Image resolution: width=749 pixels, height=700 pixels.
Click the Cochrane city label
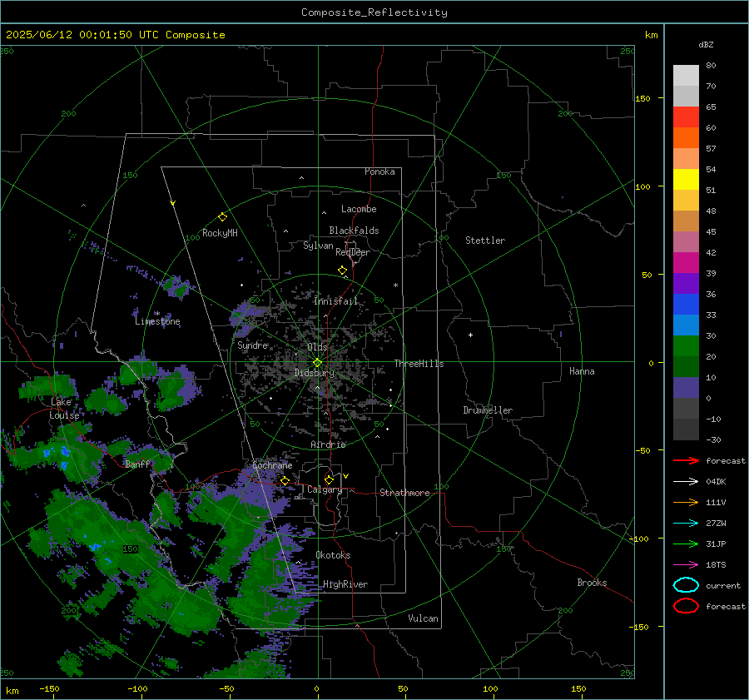click(272, 465)
